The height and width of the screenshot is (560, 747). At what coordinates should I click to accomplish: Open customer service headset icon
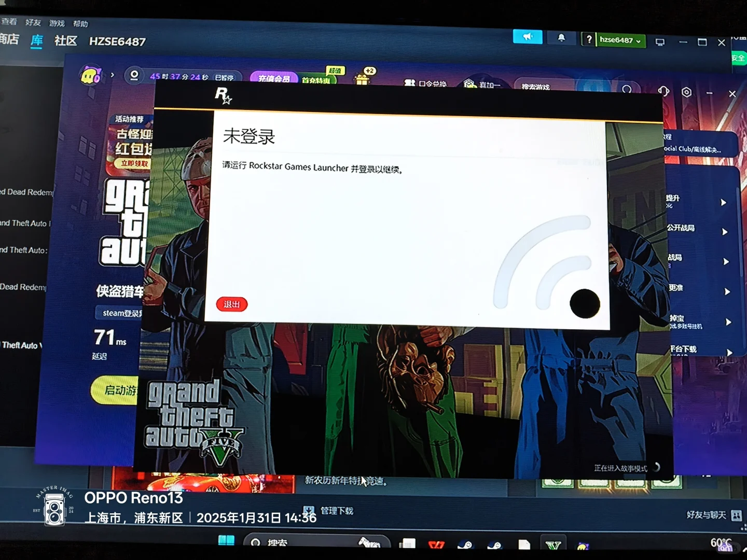click(x=663, y=91)
